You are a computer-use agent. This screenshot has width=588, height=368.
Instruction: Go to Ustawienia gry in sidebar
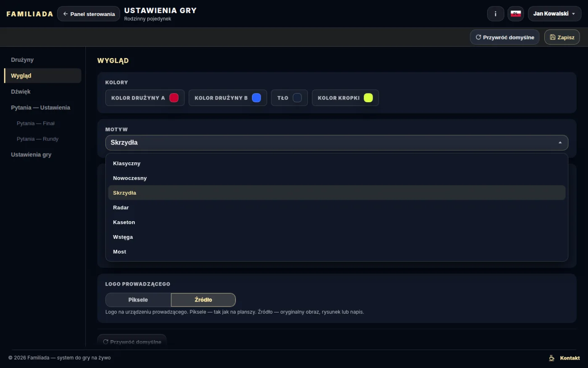(42, 155)
